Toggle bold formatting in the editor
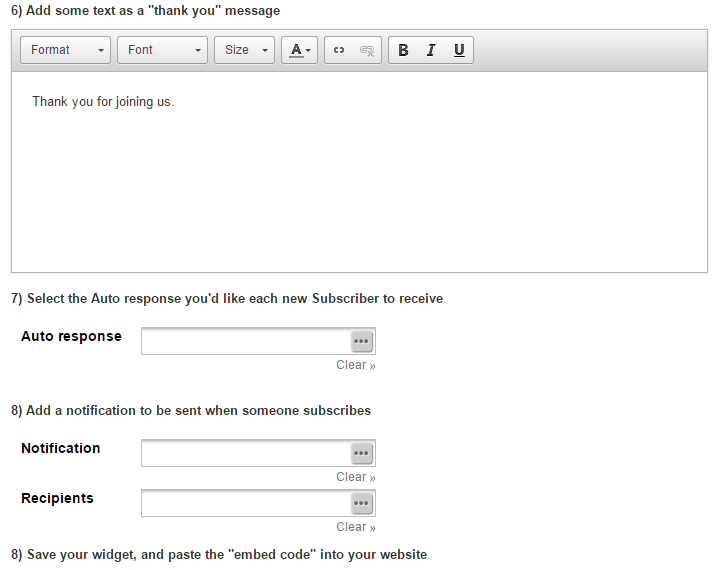The image size is (717, 570). 403,51
